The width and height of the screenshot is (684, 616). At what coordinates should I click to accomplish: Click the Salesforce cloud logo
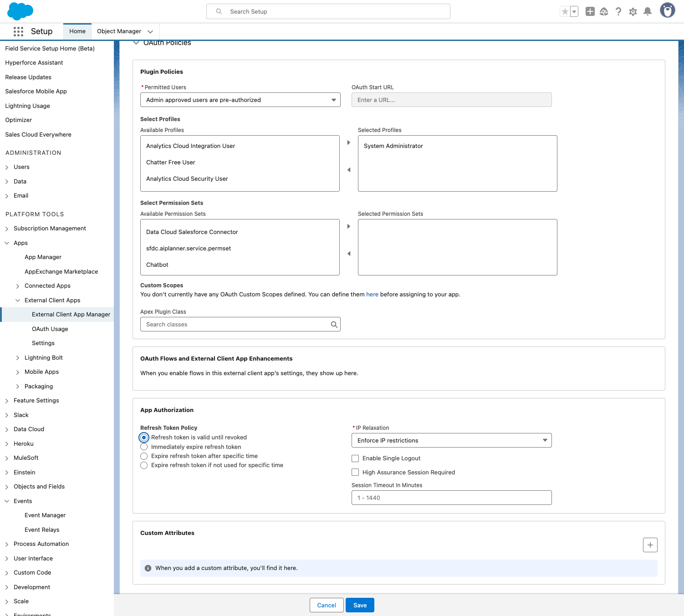click(x=20, y=11)
